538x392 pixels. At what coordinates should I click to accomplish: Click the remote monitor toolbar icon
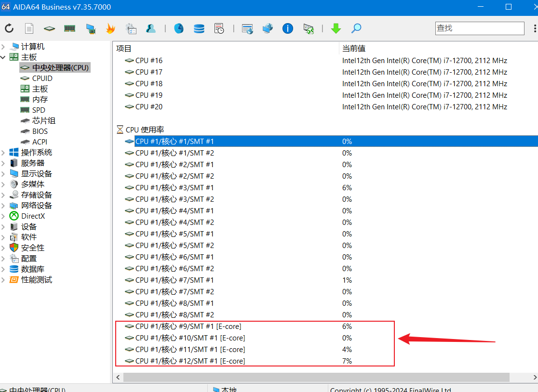pyautogui.click(x=247, y=28)
